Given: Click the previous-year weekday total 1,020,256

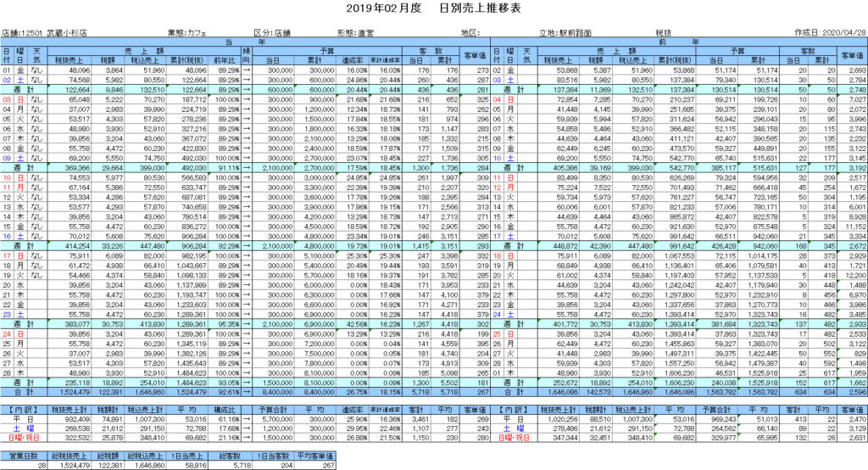Looking at the screenshot, I should pyautogui.click(x=562, y=420).
